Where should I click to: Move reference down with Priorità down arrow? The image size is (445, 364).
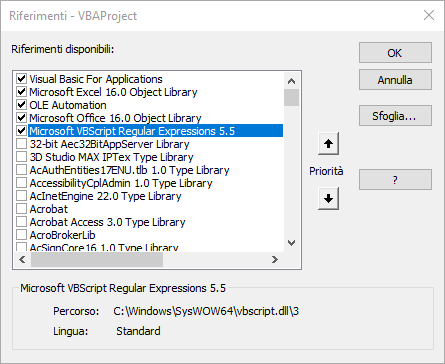(328, 198)
